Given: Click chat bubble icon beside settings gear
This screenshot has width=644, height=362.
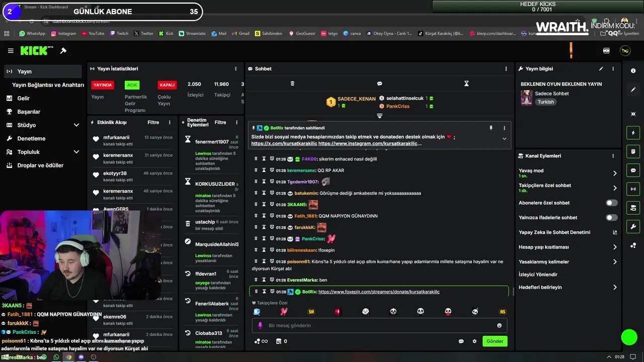Looking at the screenshot, I should pos(461,341).
